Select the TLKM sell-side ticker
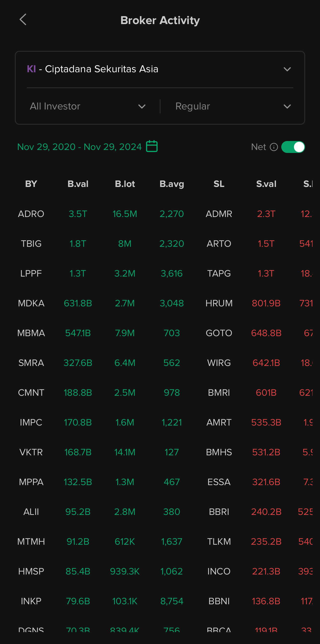Screen dimensions: 320x644 (x=219, y=542)
